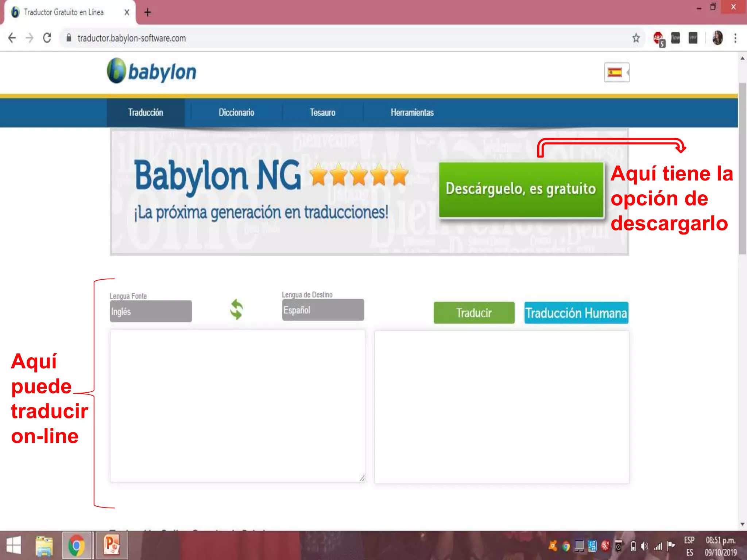Screen dimensions: 747x560
Task: Open the Herramientas menu tab
Action: coord(412,112)
